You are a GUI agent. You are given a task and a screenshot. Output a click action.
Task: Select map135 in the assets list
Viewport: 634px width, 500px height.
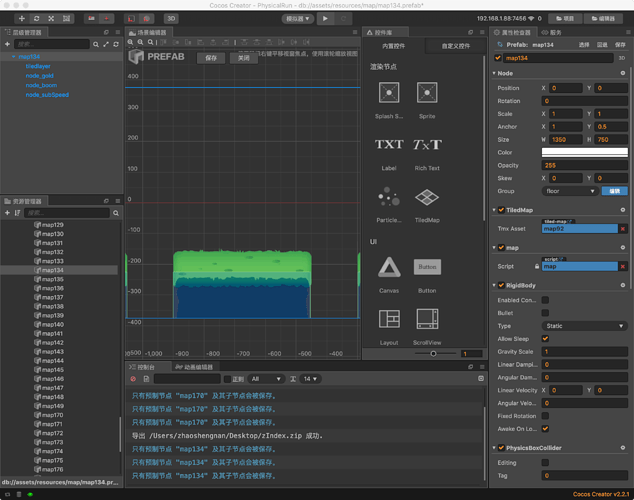[52, 279]
